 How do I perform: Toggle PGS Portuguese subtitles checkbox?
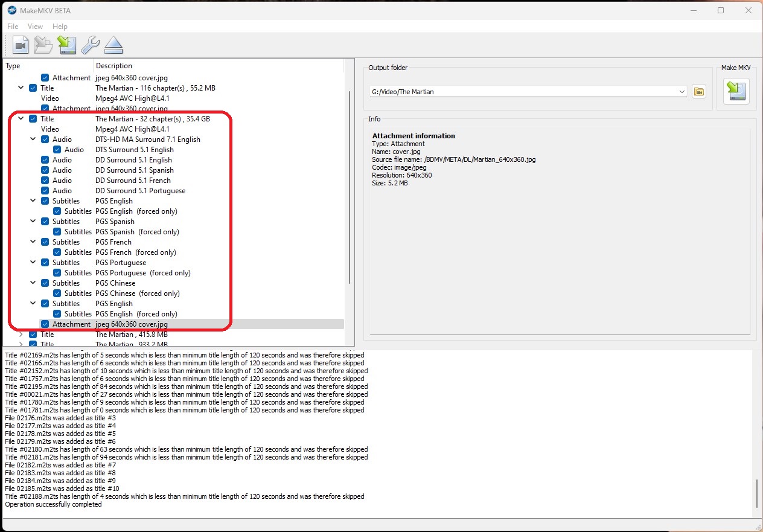(45, 263)
